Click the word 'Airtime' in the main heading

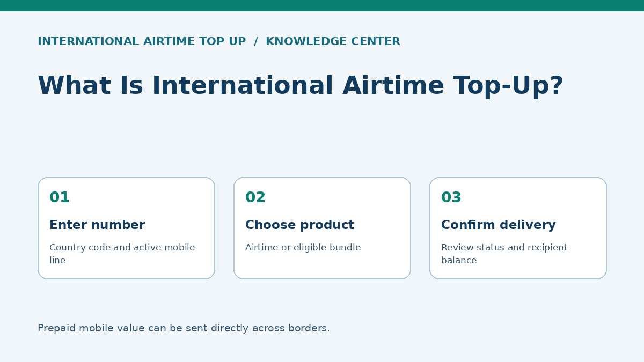(393, 86)
